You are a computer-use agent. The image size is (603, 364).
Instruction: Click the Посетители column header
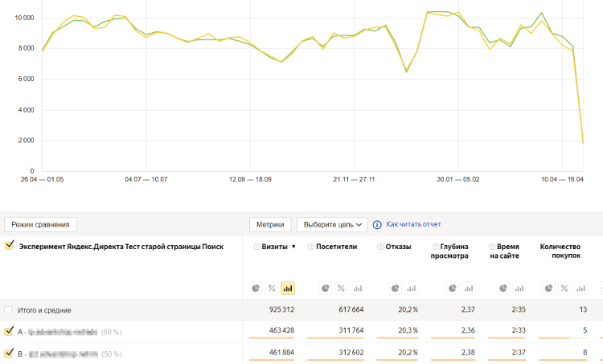pyautogui.click(x=336, y=247)
